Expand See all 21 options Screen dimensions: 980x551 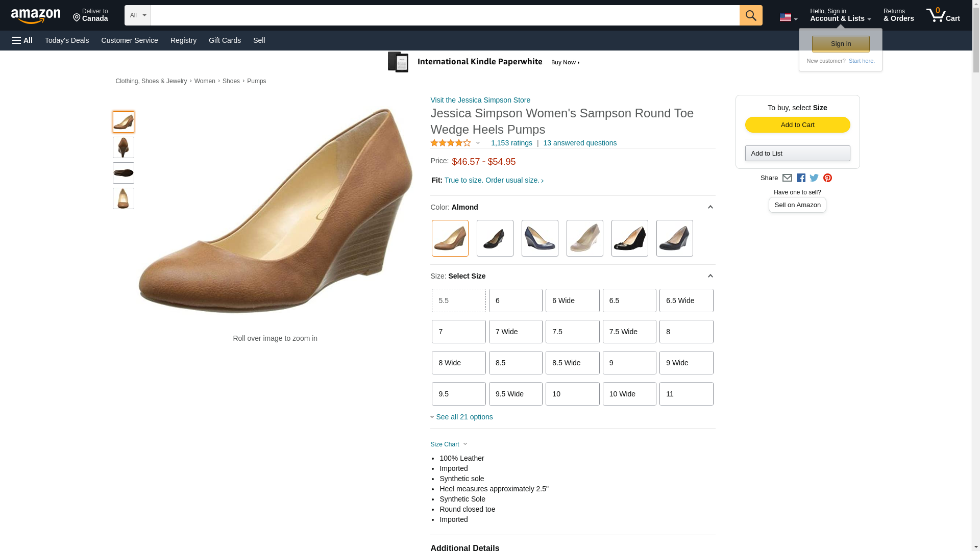point(463,417)
